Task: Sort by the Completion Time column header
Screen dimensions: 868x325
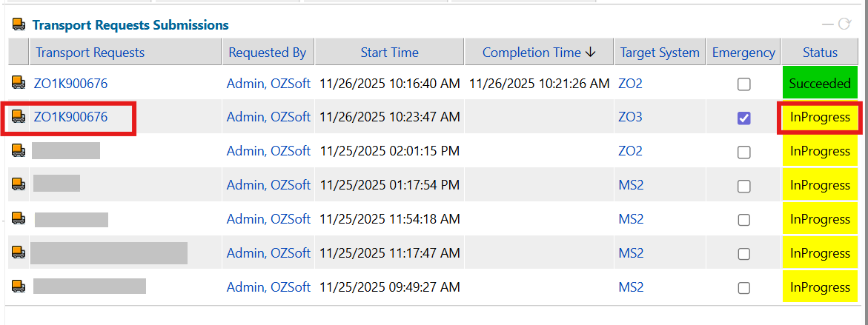Action: coord(539,53)
